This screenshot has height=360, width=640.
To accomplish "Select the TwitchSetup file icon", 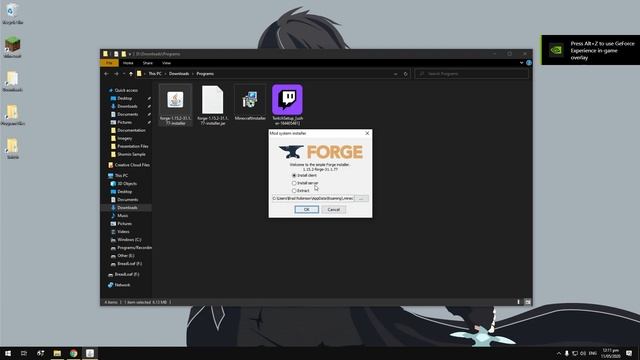I will pyautogui.click(x=287, y=105).
